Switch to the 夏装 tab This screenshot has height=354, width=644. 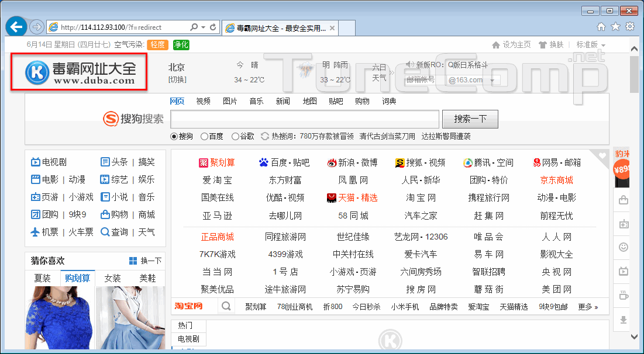[x=42, y=279]
